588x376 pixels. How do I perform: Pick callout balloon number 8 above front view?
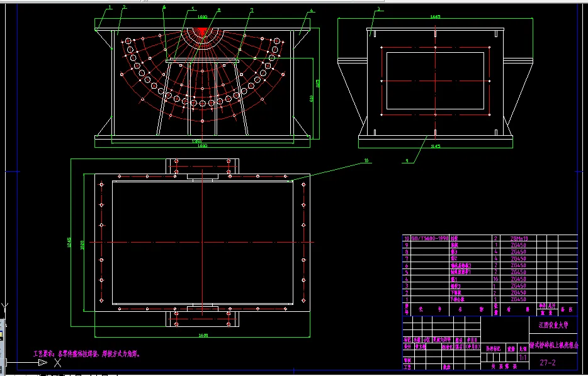click(x=219, y=10)
